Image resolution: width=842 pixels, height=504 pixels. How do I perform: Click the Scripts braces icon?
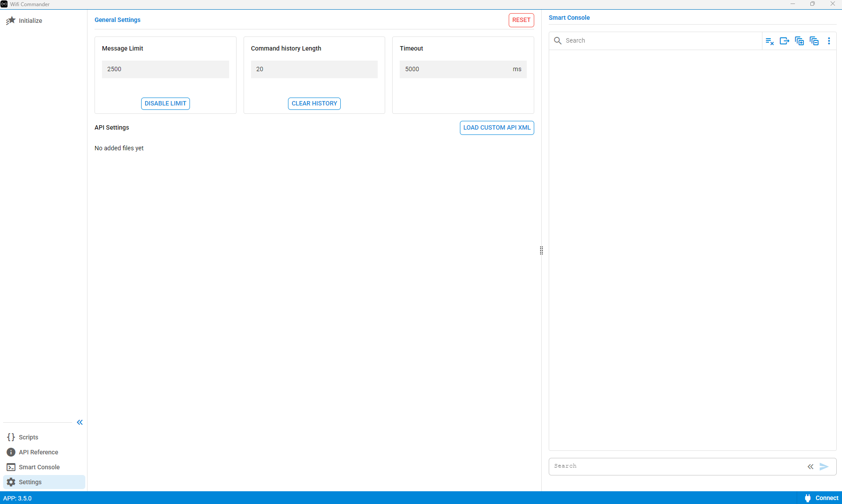[x=11, y=437]
